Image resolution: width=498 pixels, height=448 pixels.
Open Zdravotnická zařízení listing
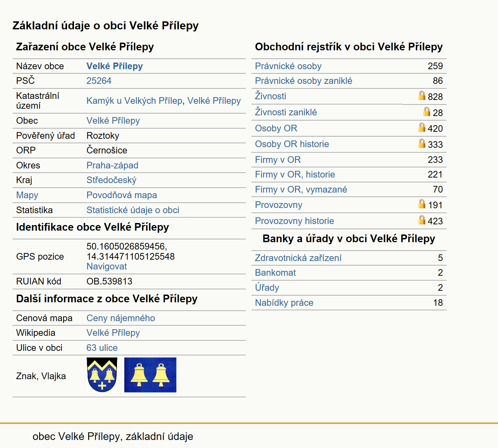pos(298,258)
